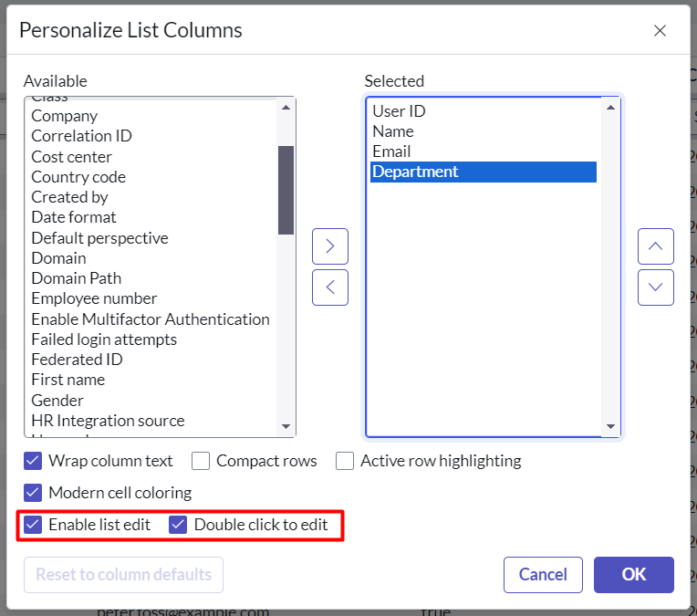
Task: Move selected column down with arrow button
Action: coord(655,287)
